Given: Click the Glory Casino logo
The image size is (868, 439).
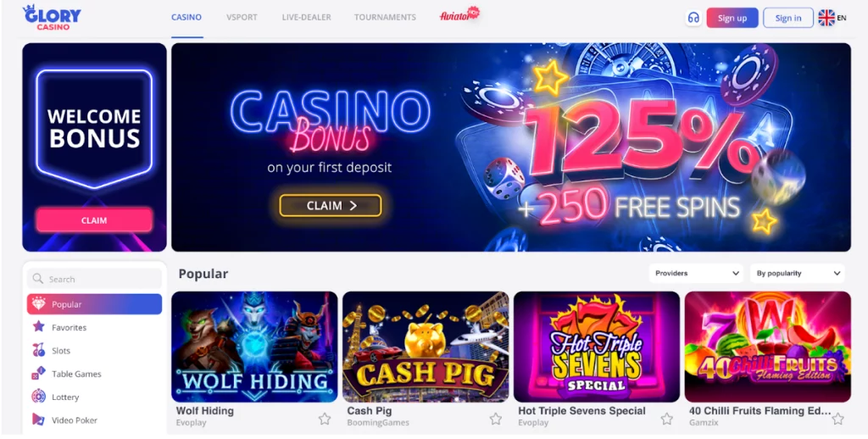Looking at the screenshot, I should tap(52, 18).
